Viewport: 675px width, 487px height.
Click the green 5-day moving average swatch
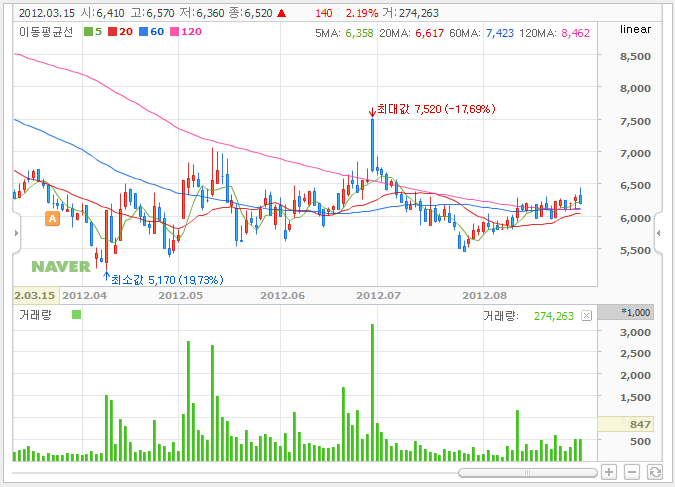pyautogui.click(x=88, y=31)
